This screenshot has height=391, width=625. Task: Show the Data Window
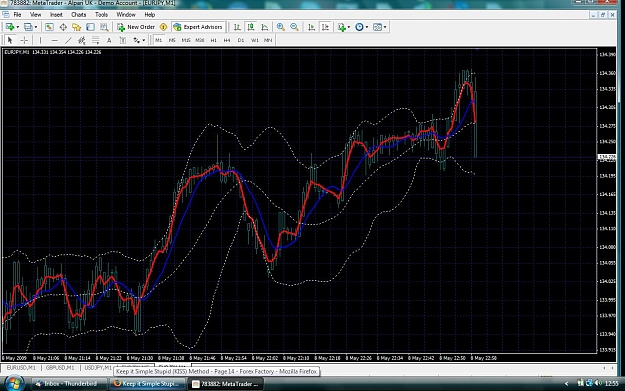pyautogui.click(x=63, y=27)
